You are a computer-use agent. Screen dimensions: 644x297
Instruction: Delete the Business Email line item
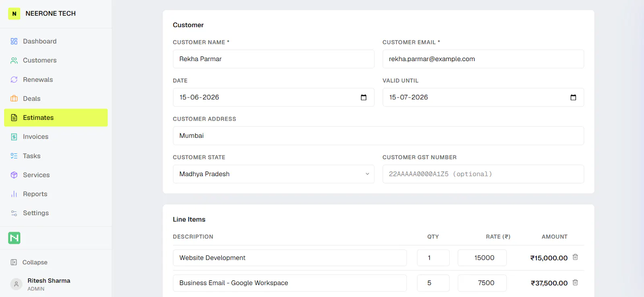click(x=575, y=283)
